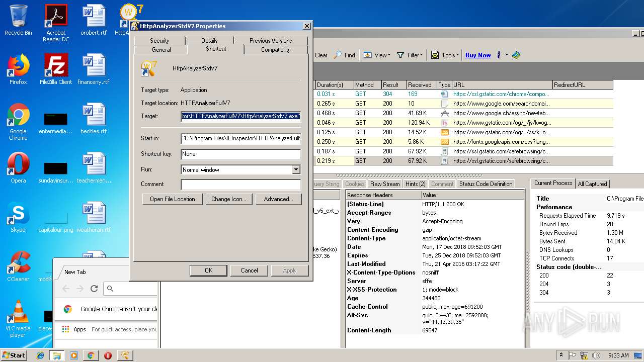Click the Buy Now link
This screenshot has width=644, height=362.
tap(478, 55)
